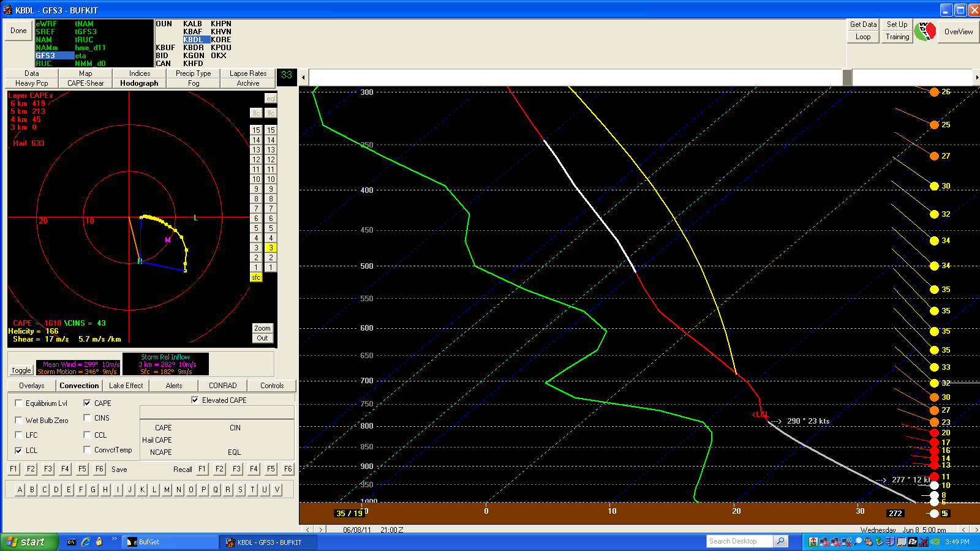Viewport: 980px width, 551px height.
Task: Click the Get Data button
Action: point(863,24)
